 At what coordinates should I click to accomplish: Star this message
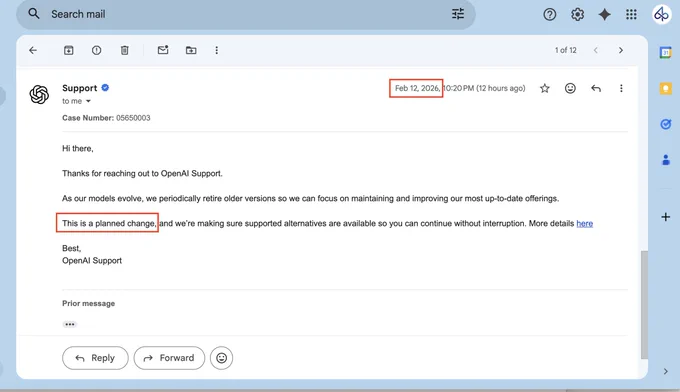[545, 88]
